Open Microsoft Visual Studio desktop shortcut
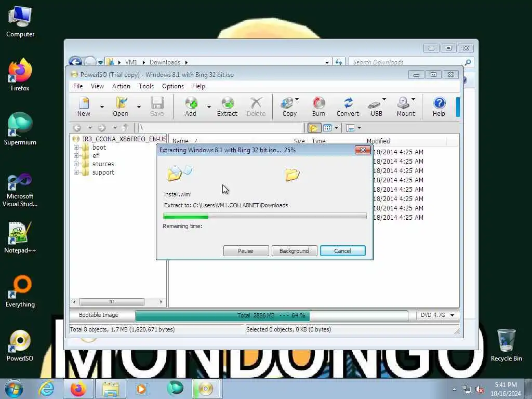This screenshot has width=532, height=399. tap(20, 190)
